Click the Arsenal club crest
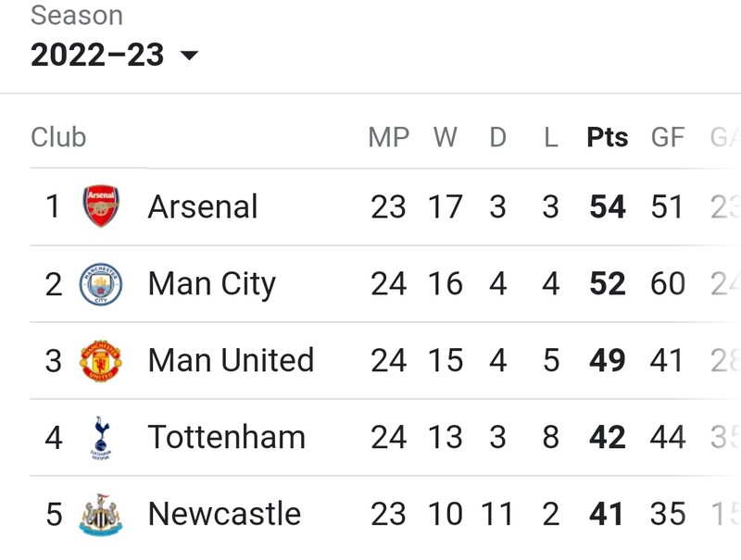This screenshot has width=741, height=560. (101, 205)
